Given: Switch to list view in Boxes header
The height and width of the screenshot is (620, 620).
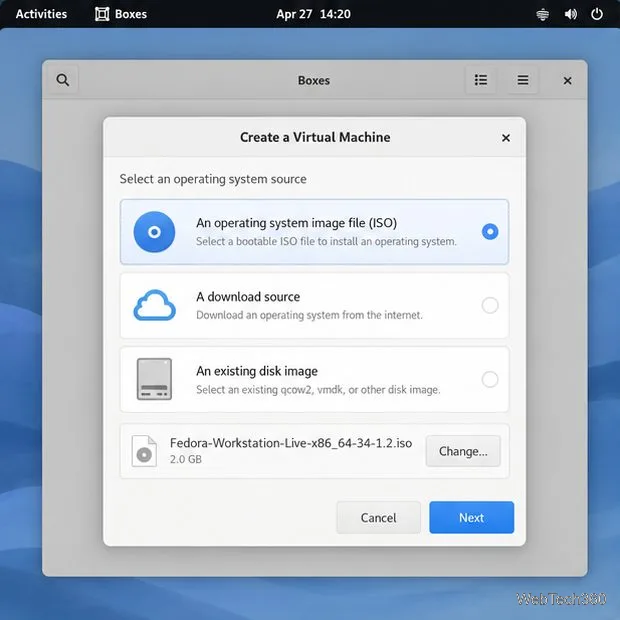Looking at the screenshot, I should 481,80.
